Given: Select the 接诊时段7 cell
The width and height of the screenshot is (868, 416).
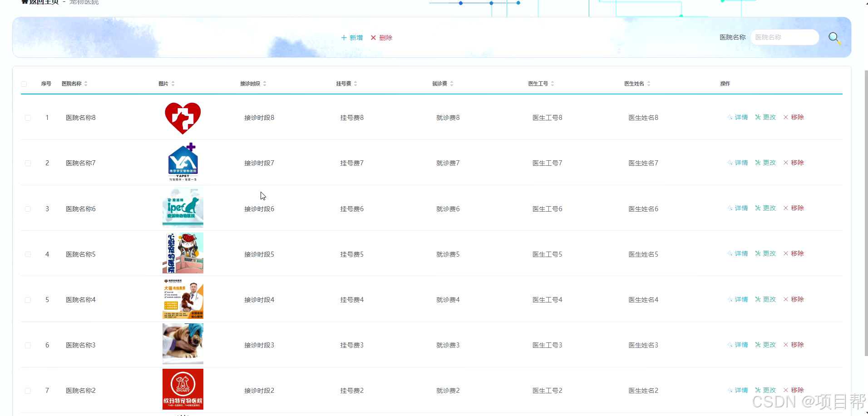Looking at the screenshot, I should [x=259, y=163].
